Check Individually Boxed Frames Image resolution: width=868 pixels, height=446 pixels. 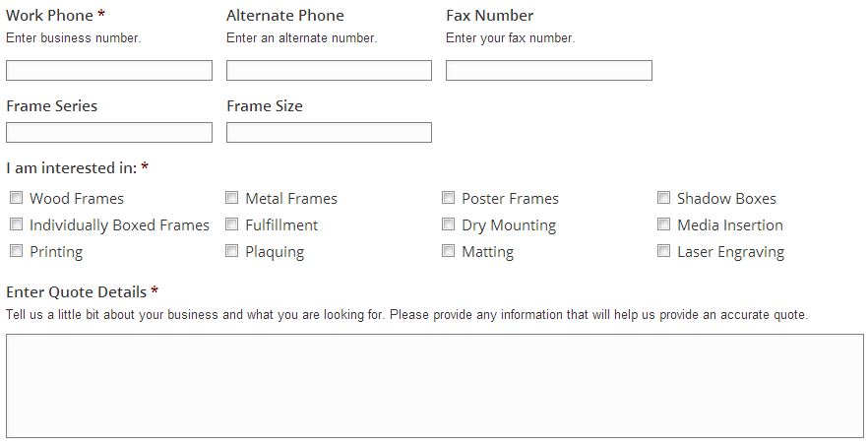(x=17, y=224)
